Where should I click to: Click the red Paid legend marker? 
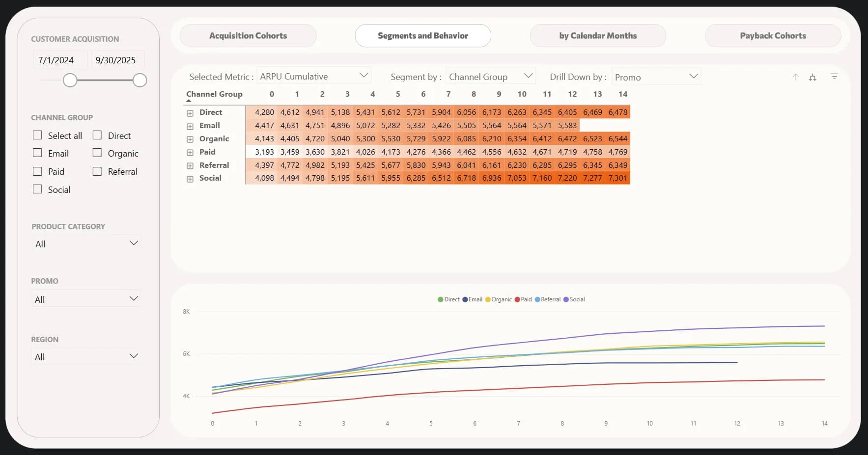point(517,299)
